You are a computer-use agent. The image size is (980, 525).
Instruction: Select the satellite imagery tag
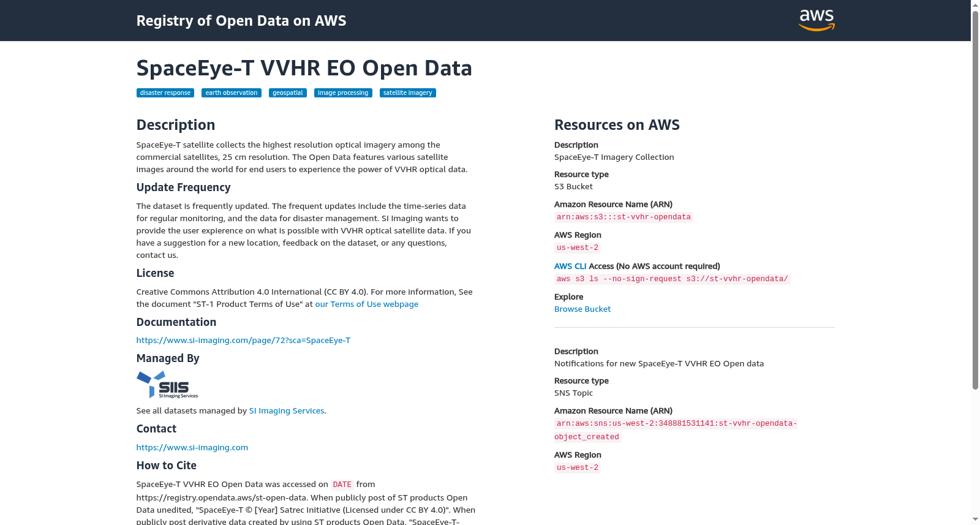point(408,93)
